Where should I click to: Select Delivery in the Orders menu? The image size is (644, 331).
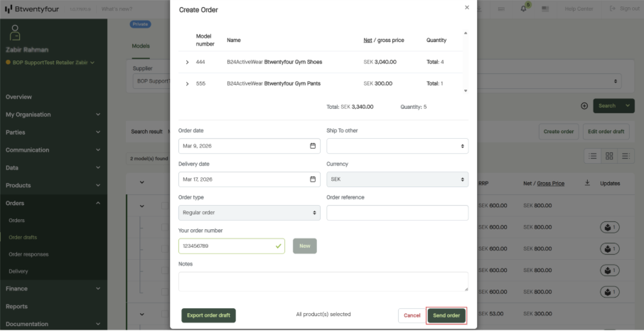click(18, 271)
